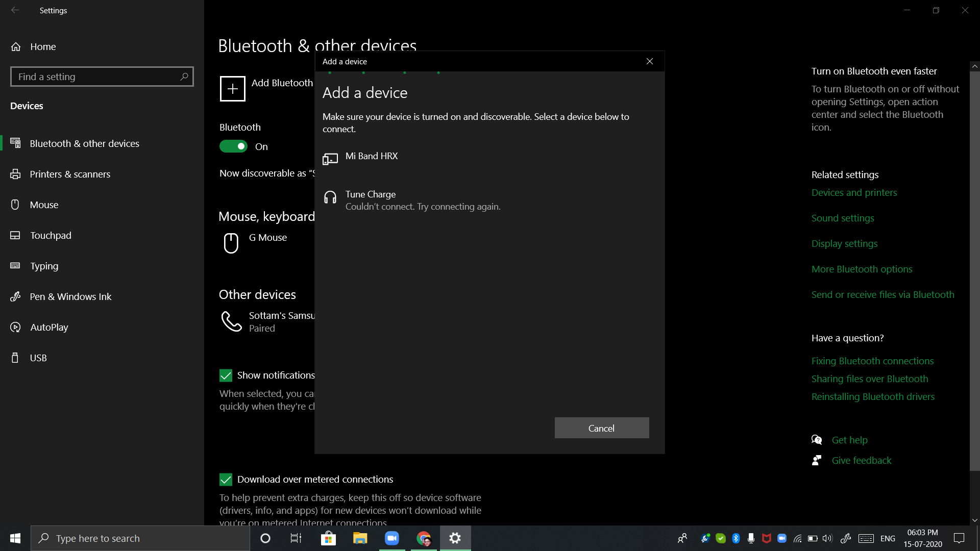Open Devices and printers related settings

tap(855, 192)
